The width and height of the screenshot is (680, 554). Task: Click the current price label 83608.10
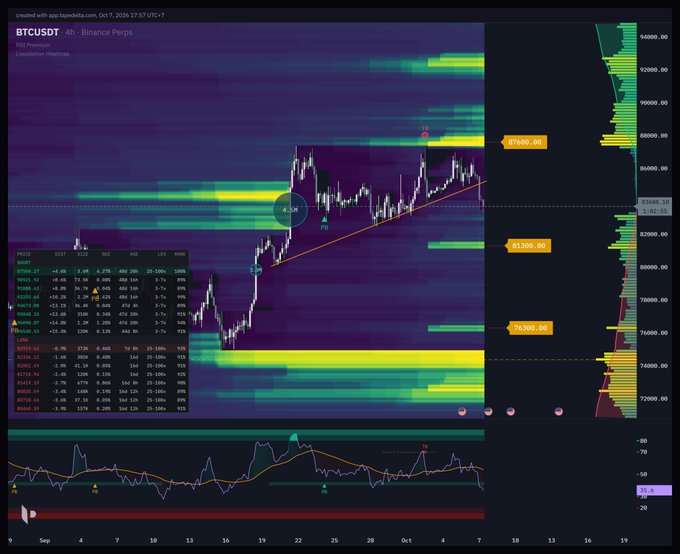click(x=654, y=202)
